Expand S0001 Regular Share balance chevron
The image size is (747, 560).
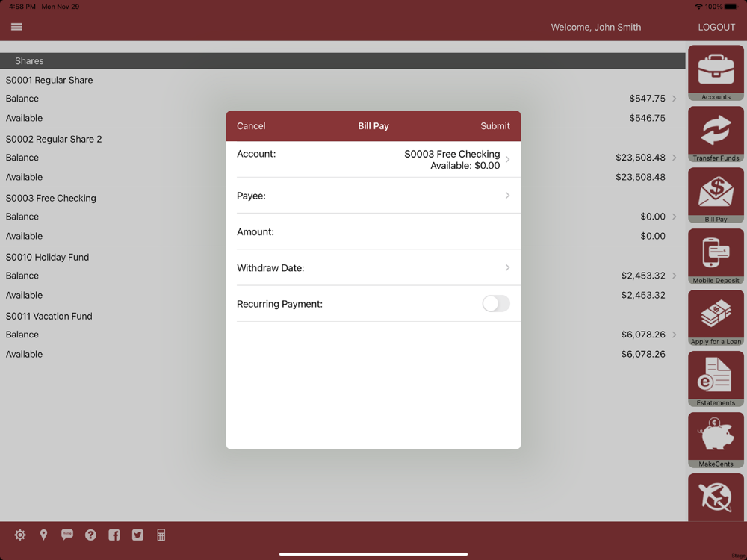pos(674,99)
